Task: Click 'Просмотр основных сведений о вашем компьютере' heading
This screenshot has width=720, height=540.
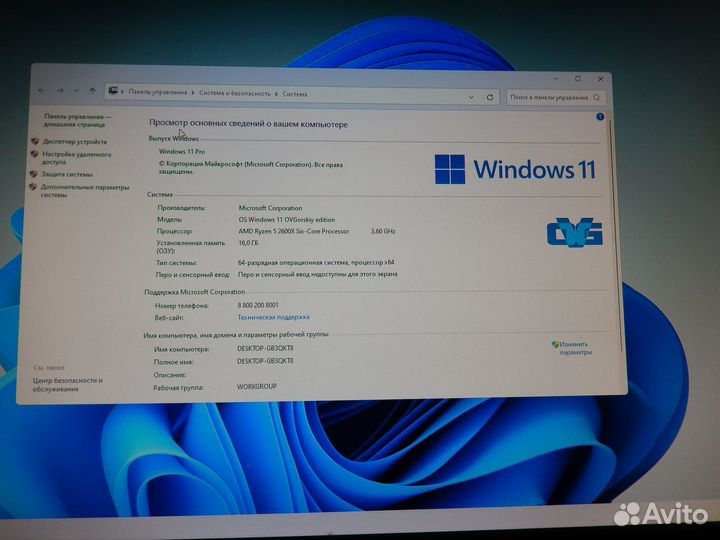Action: click(248, 124)
